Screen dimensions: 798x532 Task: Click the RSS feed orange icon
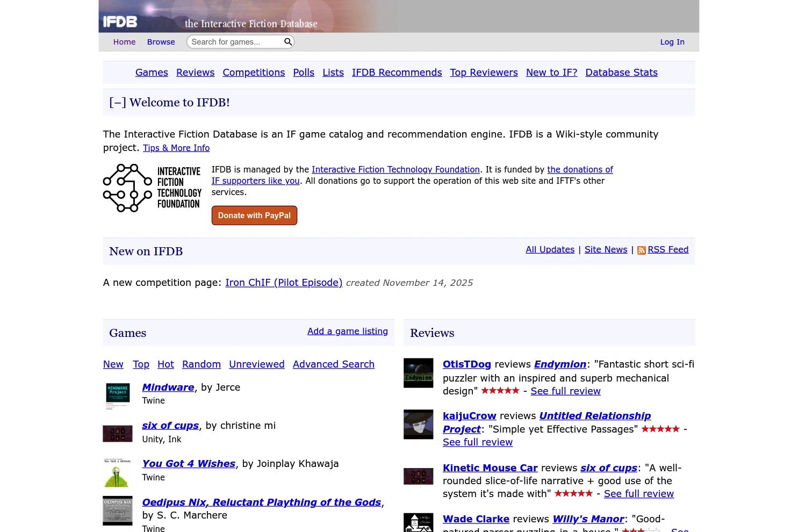[x=641, y=250]
